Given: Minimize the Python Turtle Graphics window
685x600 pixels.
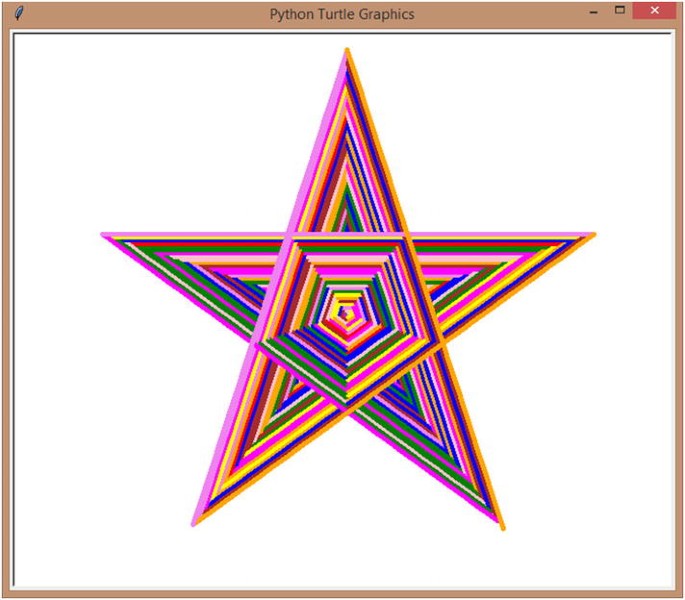Looking at the screenshot, I should point(593,12).
